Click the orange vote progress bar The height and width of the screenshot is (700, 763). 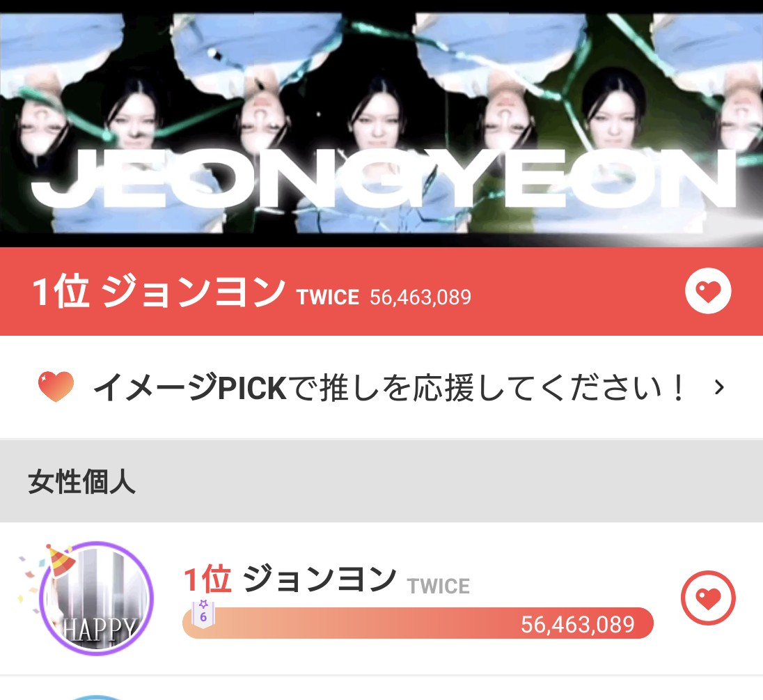418,623
